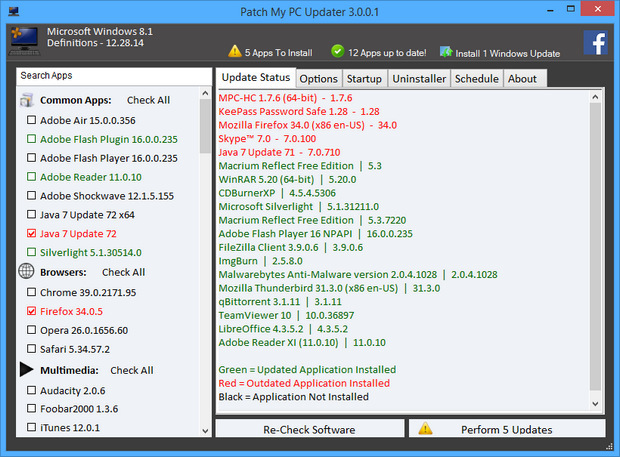Click the status pane scrollbar thumb
The width and height of the screenshot is (620, 457).
click(595, 246)
